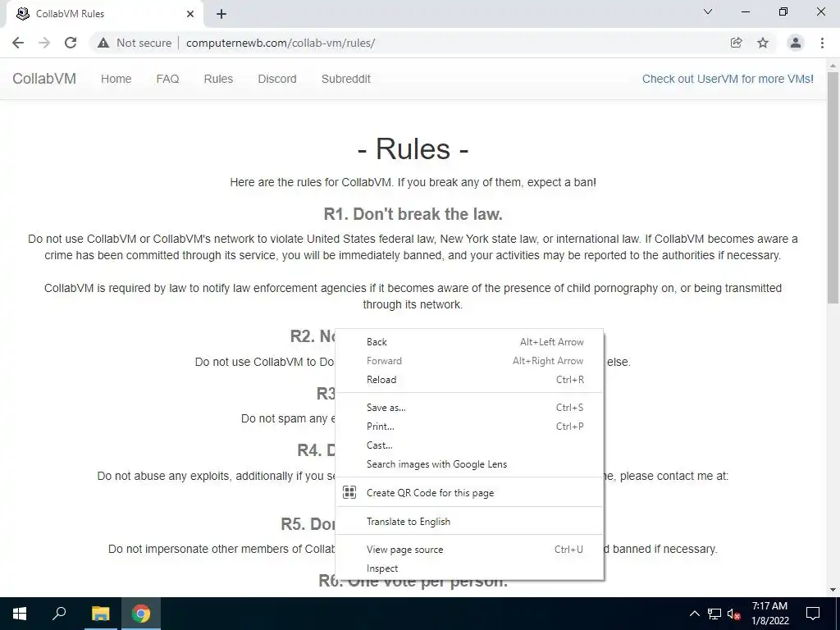This screenshot has width=840, height=630.
Task: Go back using the browser back arrow
Action: pos(18,43)
